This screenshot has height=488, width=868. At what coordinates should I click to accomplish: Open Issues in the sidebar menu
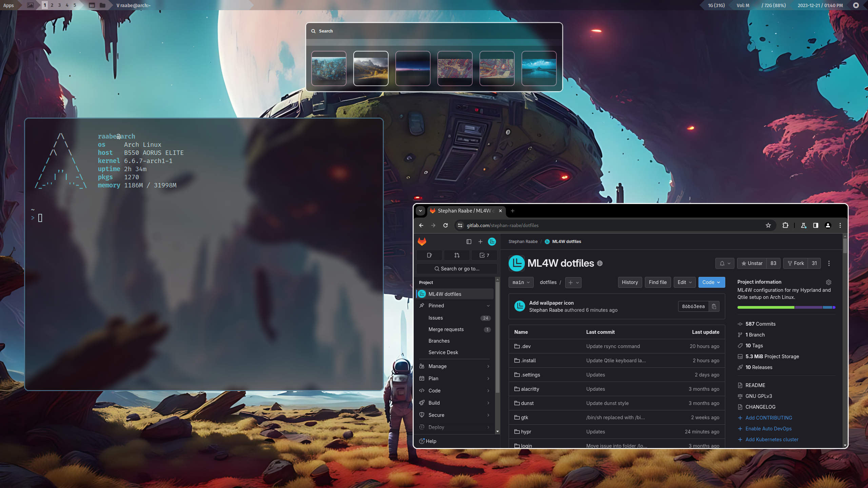pyautogui.click(x=436, y=318)
